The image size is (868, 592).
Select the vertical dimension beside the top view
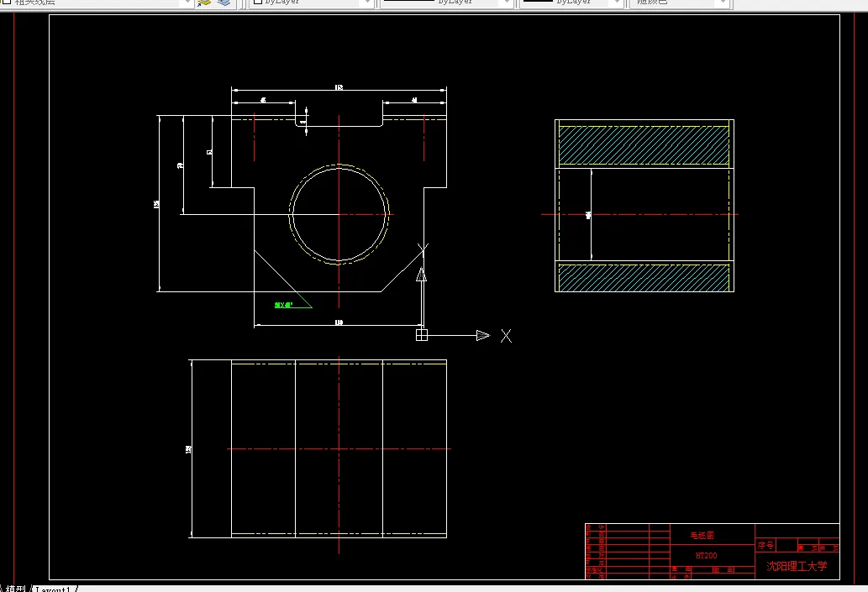(x=189, y=448)
